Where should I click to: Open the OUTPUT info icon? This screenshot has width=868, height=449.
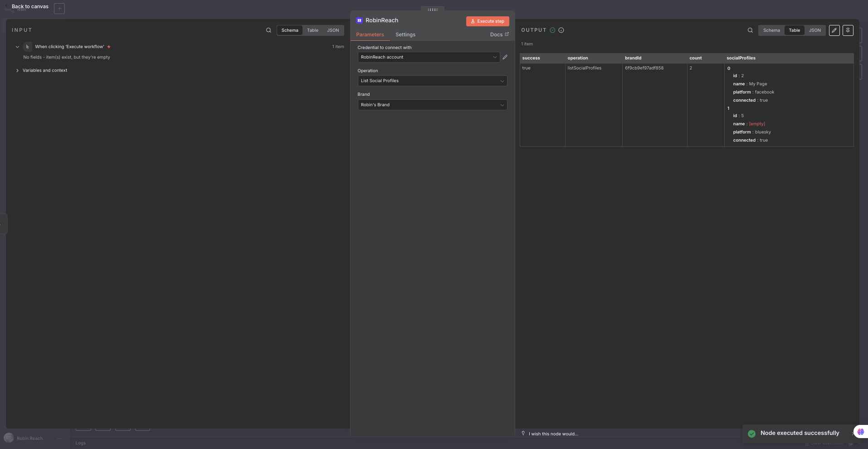click(x=561, y=30)
